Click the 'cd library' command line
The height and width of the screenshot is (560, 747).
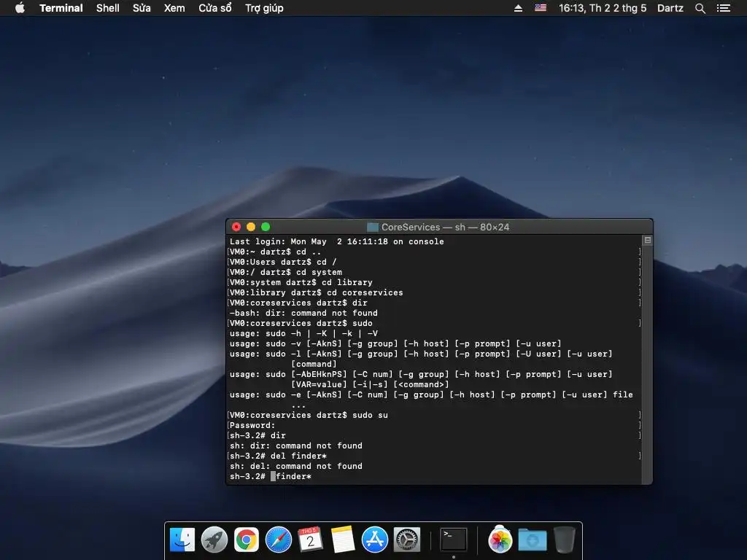pyautogui.click(x=301, y=282)
